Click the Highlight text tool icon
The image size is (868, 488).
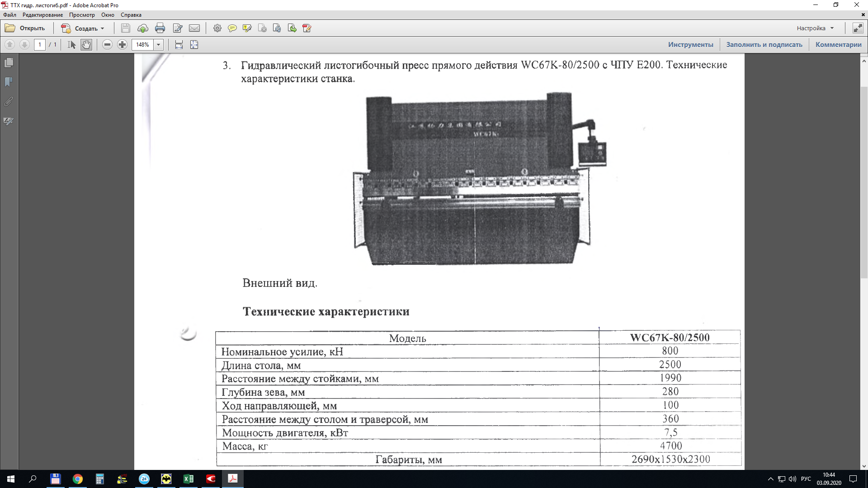[x=247, y=28]
